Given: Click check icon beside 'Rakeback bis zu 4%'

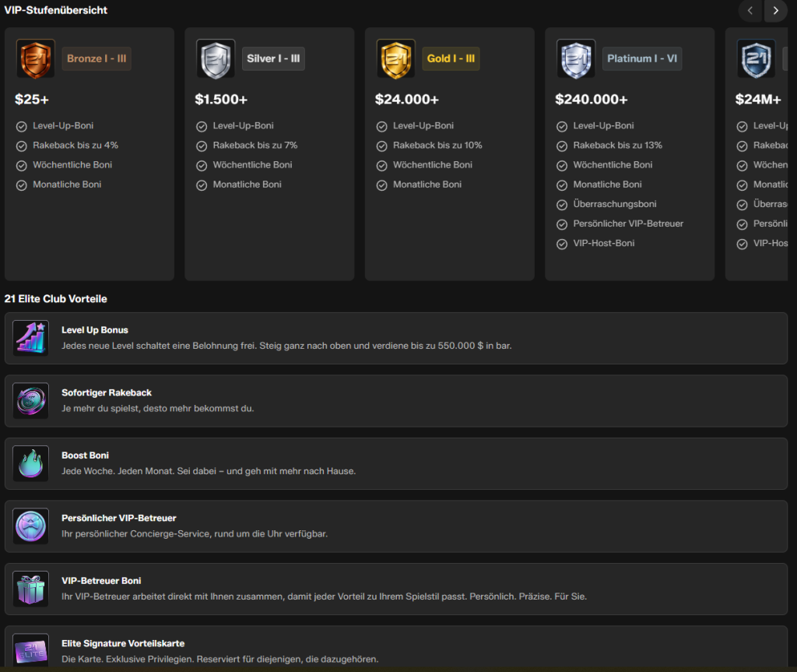Looking at the screenshot, I should click(21, 146).
